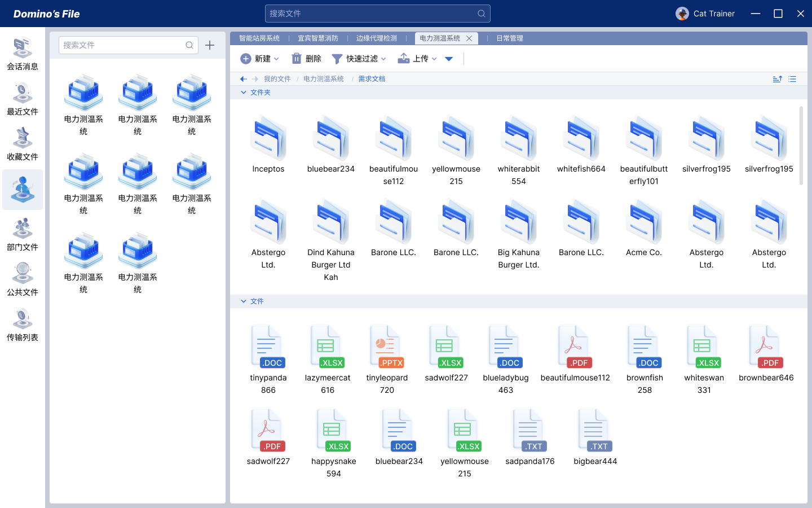The height and width of the screenshot is (508, 812).
Task: Click the 删除 trash icon button
Action: coord(306,59)
